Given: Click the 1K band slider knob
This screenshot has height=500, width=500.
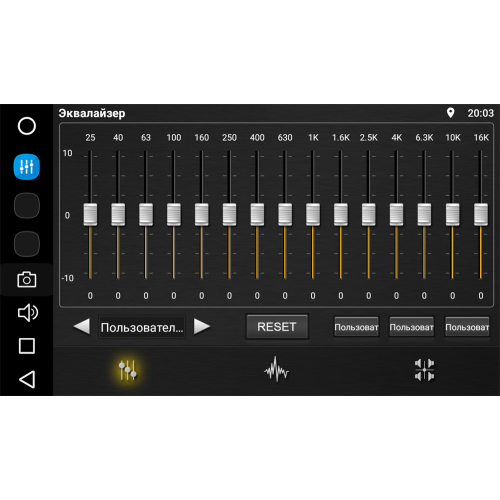Looking at the screenshot, I should point(313,215).
